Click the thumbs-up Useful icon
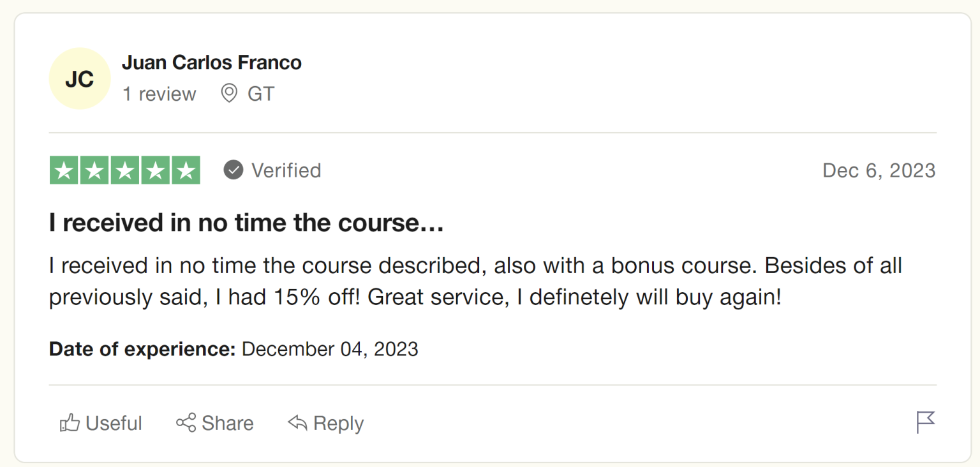This screenshot has height=467, width=980. click(70, 422)
